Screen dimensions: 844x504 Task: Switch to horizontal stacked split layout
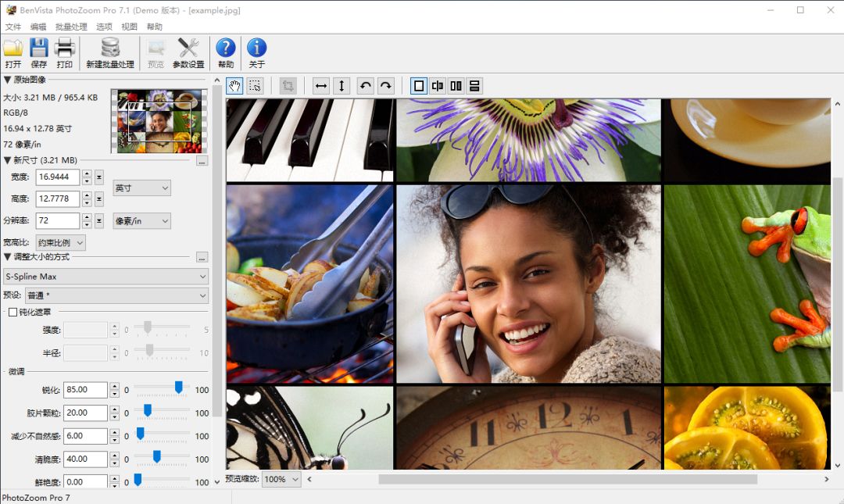(474, 86)
